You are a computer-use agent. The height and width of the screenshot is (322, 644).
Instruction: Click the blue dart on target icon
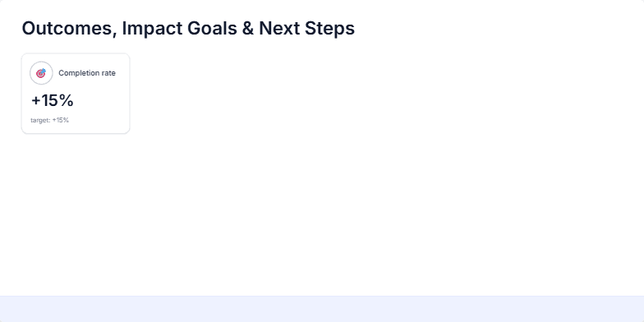(41, 73)
